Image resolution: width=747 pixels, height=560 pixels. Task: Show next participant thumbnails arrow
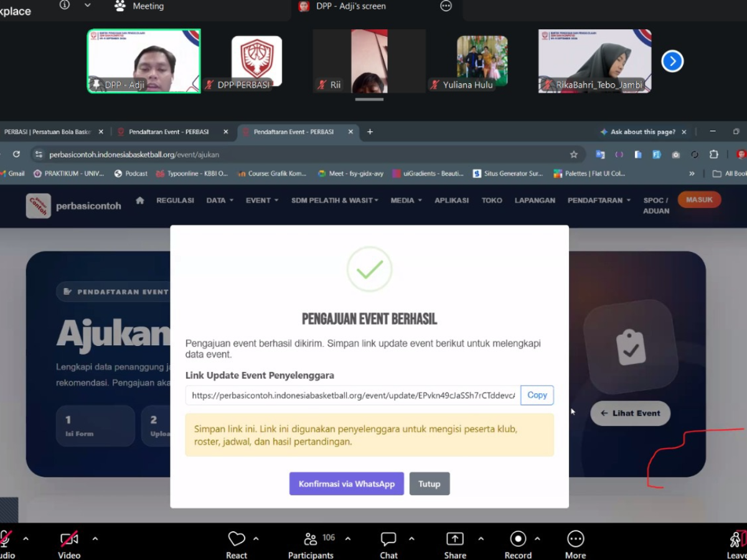pyautogui.click(x=672, y=61)
